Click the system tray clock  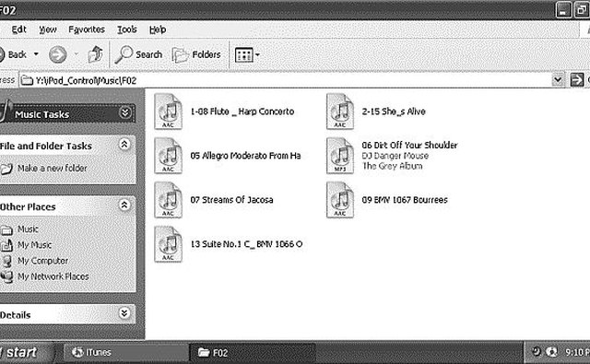(577, 352)
